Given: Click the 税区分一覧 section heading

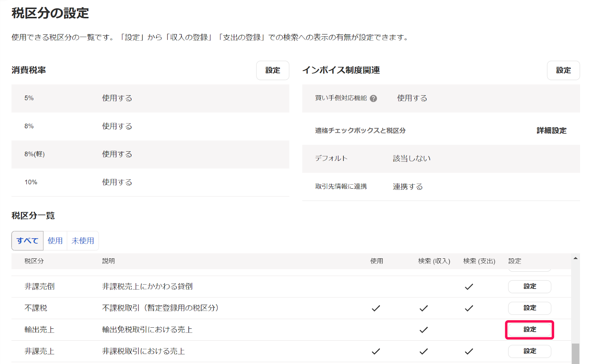Looking at the screenshot, I should (33, 216).
